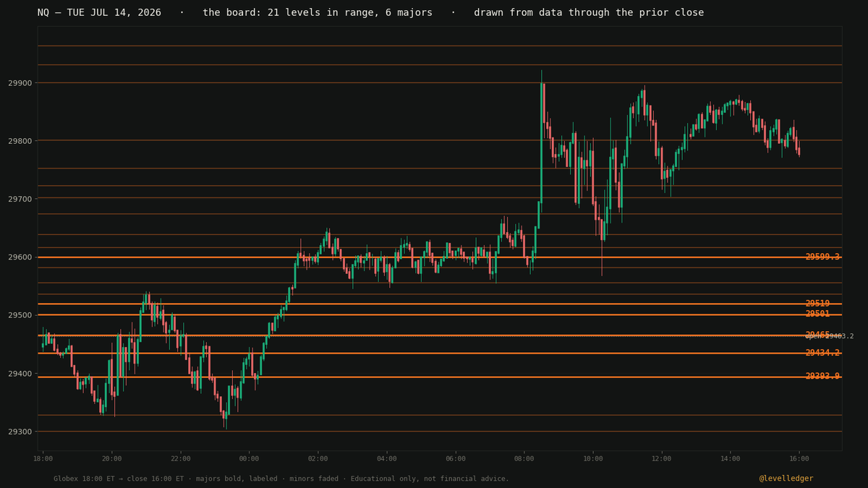Screen dimensions: 868x488
Task: Click the 22:00 time axis label
Action: coord(180,458)
